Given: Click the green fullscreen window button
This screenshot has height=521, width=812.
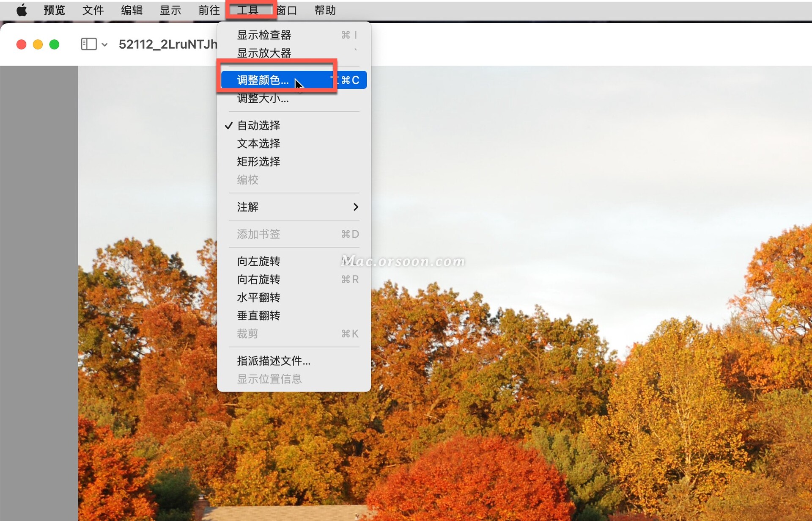Looking at the screenshot, I should click(54, 44).
